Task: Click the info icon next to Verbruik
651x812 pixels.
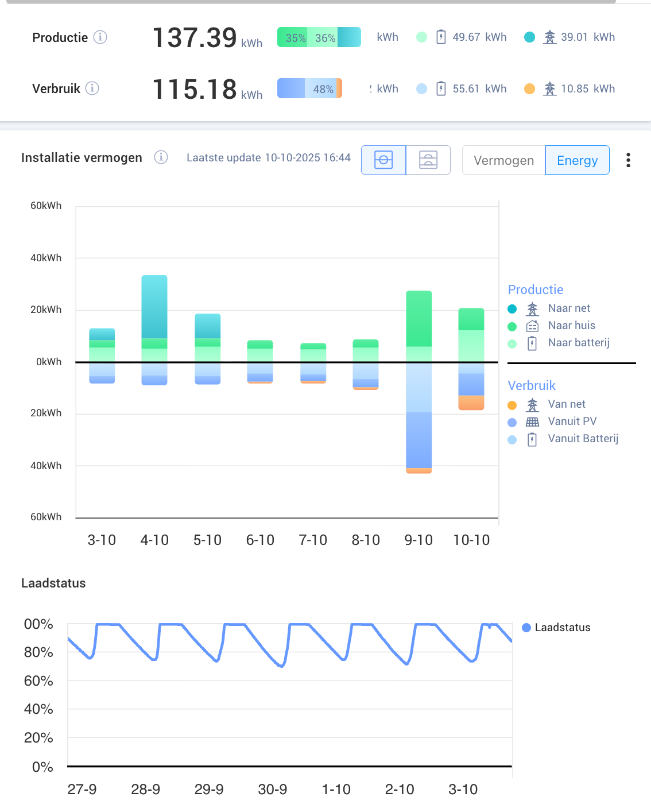Action: pos(92,88)
